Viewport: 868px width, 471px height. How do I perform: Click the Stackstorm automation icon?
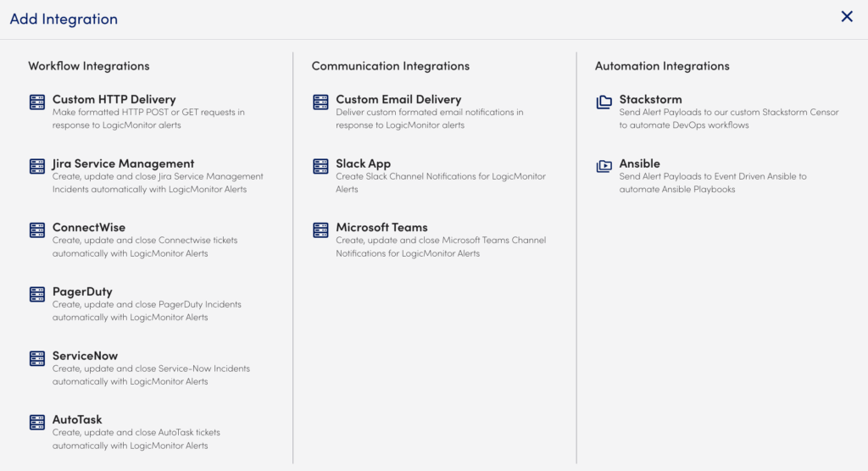click(x=604, y=103)
